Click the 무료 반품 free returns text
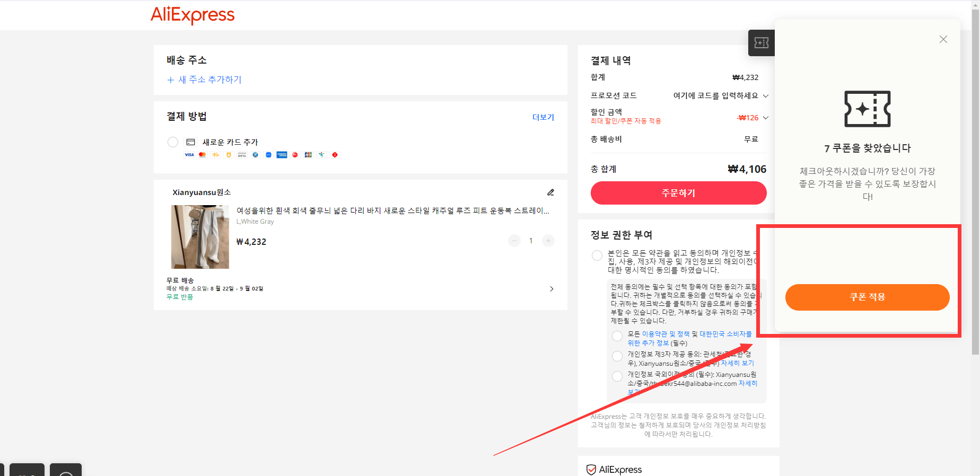The height and width of the screenshot is (476, 980). tap(180, 297)
